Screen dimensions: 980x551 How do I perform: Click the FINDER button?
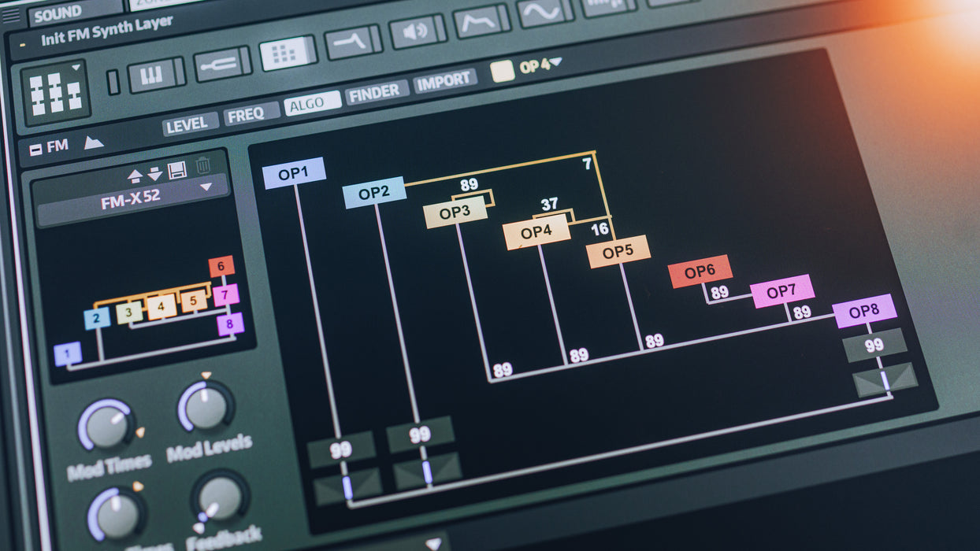point(377,93)
